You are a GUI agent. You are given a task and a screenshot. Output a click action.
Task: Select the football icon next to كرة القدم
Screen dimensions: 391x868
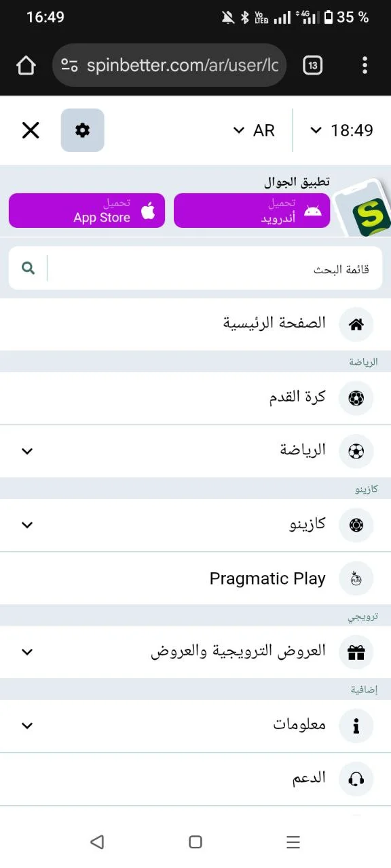point(356,398)
